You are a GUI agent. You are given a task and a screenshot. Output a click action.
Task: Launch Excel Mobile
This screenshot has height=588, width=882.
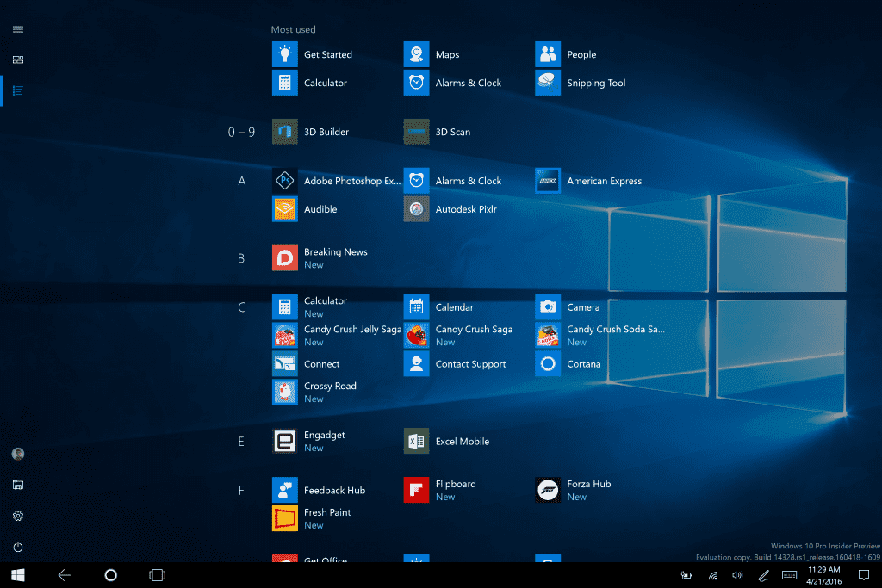tap(462, 440)
